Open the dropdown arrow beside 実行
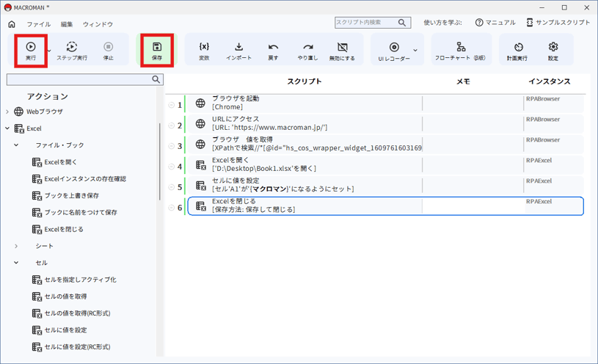 coord(49,51)
